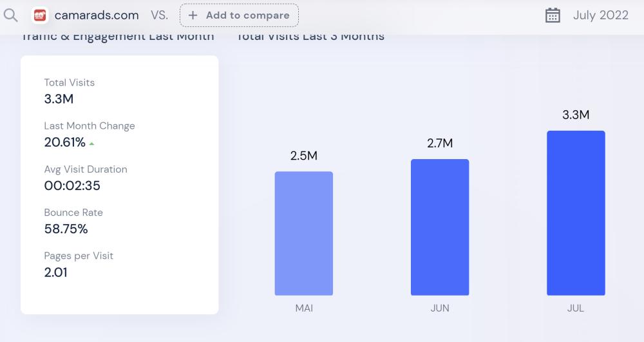Click the JUL visits bar

click(x=576, y=213)
